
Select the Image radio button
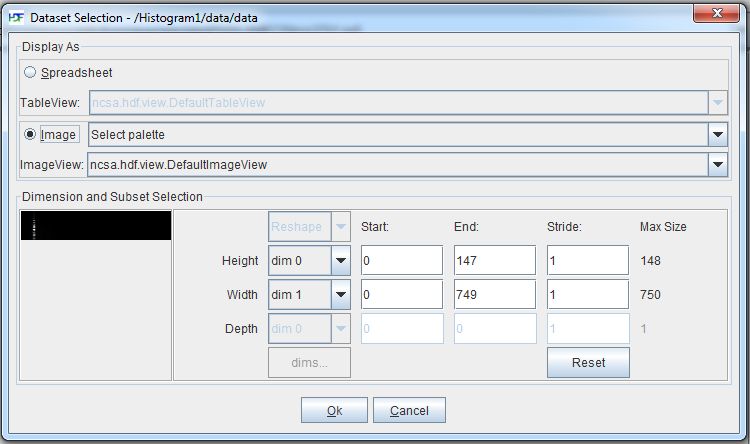click(x=30, y=134)
